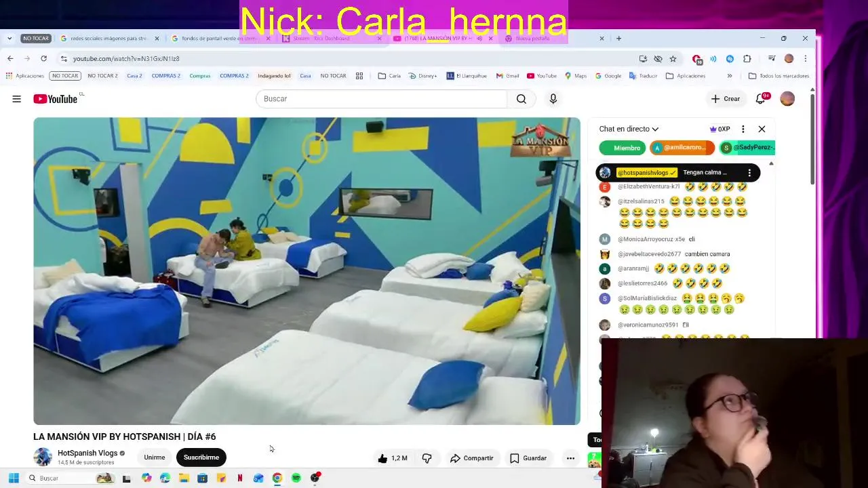Click the YouTube search magnifier button
This screenshot has height=488, width=868.
(521, 99)
